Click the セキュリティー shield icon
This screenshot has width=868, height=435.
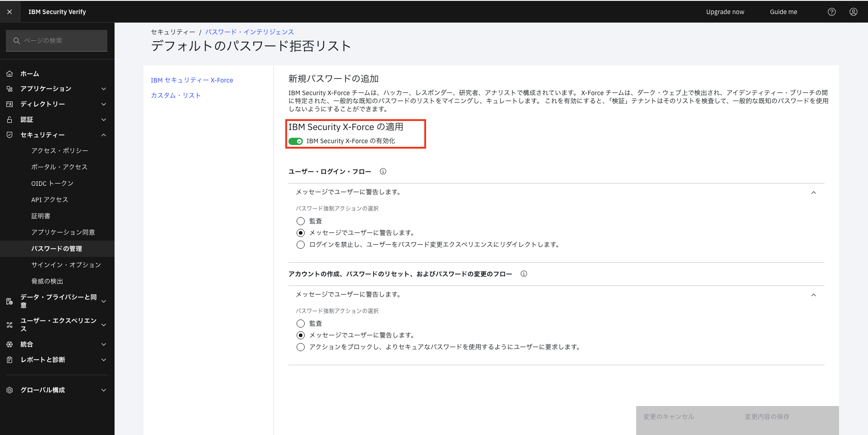[10, 135]
